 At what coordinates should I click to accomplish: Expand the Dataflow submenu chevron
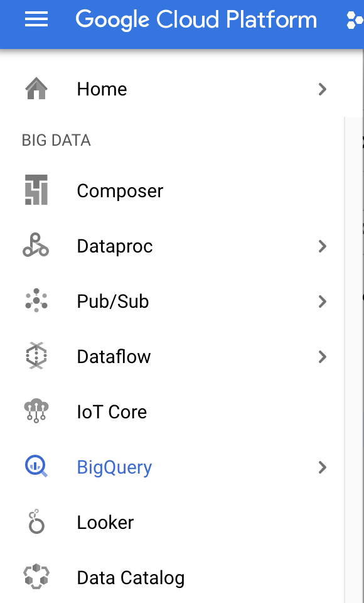(323, 357)
